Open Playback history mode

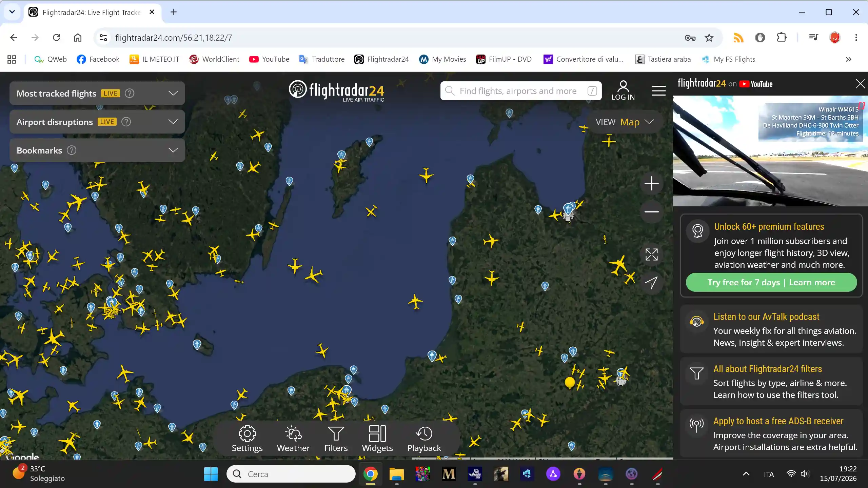[424, 439]
